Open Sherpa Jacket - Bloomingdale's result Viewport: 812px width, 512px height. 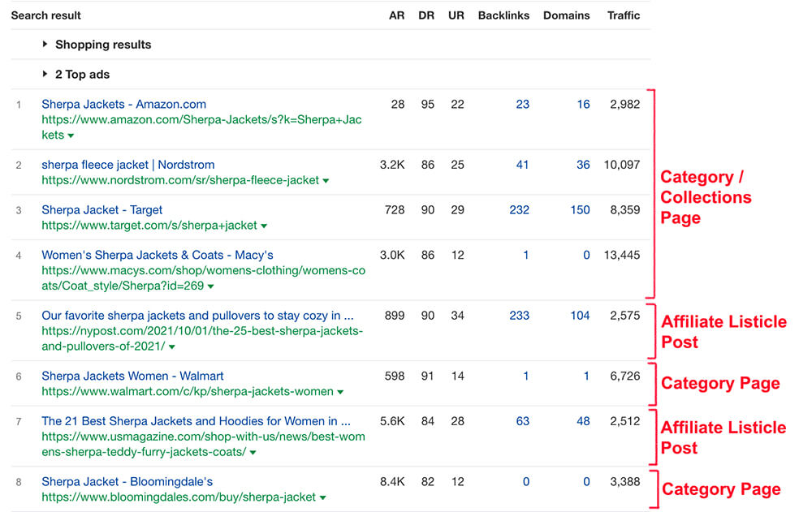(127, 481)
